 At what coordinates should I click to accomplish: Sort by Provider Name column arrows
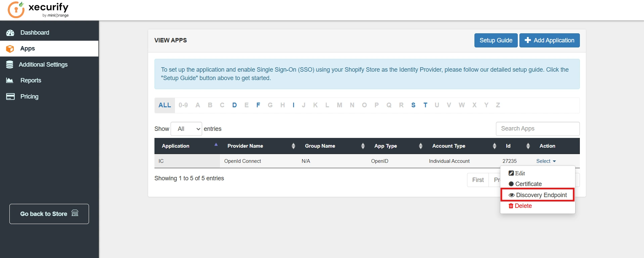pos(293,146)
